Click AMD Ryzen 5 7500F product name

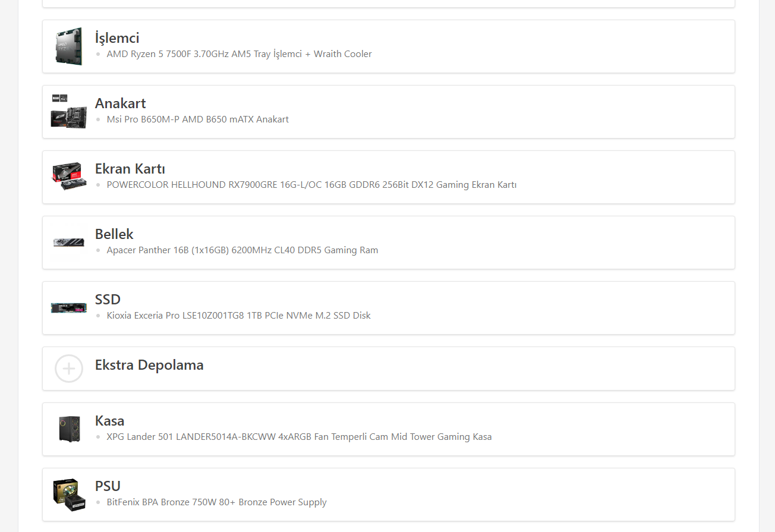[x=239, y=54]
